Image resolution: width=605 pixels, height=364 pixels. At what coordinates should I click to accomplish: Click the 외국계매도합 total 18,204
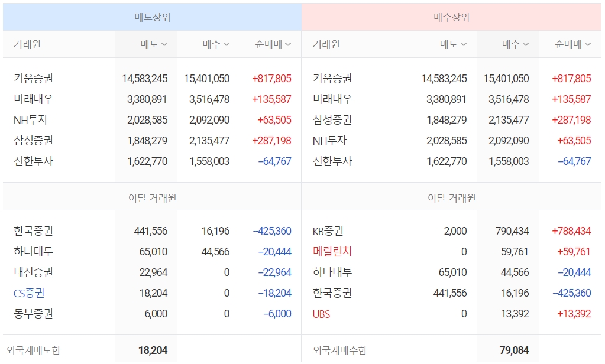pyautogui.click(x=153, y=350)
